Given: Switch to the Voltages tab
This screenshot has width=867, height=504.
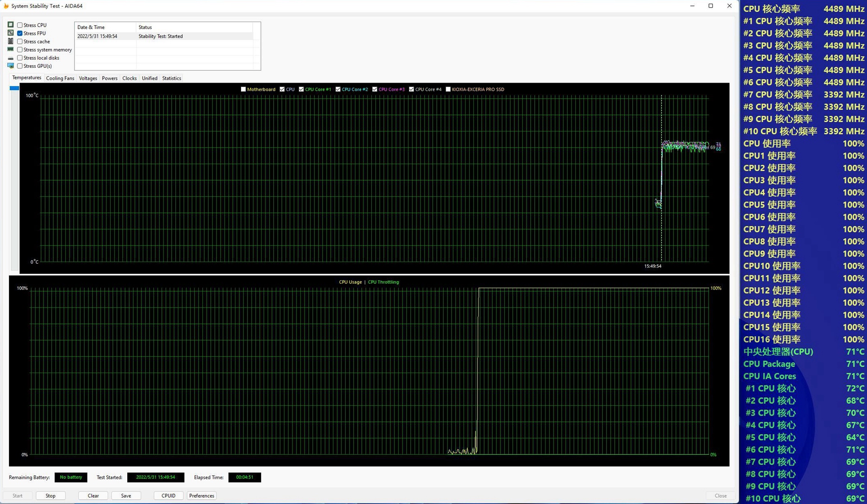Looking at the screenshot, I should coord(88,78).
